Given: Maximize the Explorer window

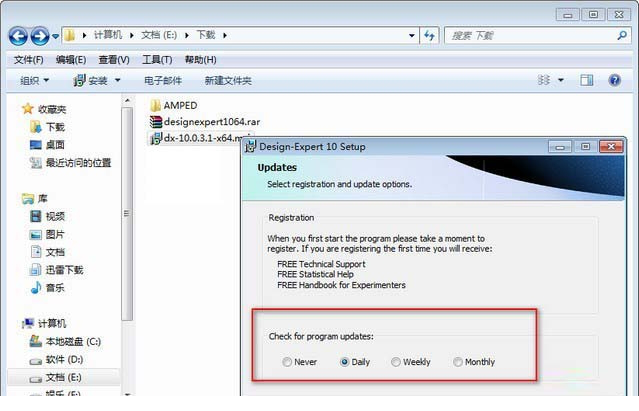Looking at the screenshot, I should tap(593, 15).
